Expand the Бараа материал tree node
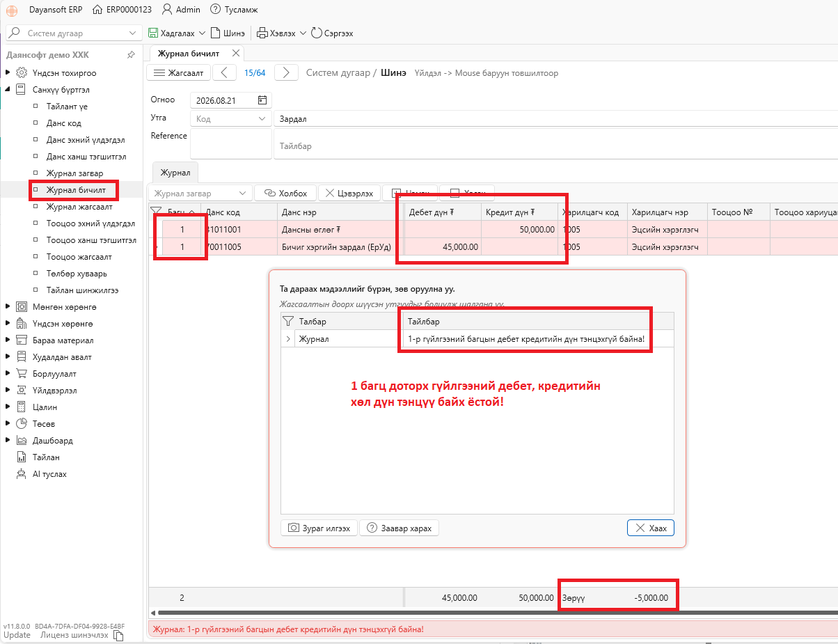 coord(8,340)
